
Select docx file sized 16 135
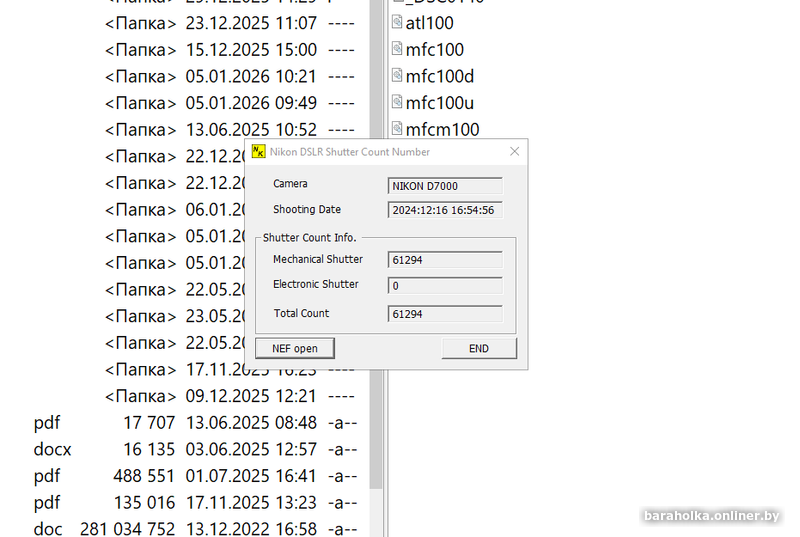pyautogui.click(x=195, y=449)
